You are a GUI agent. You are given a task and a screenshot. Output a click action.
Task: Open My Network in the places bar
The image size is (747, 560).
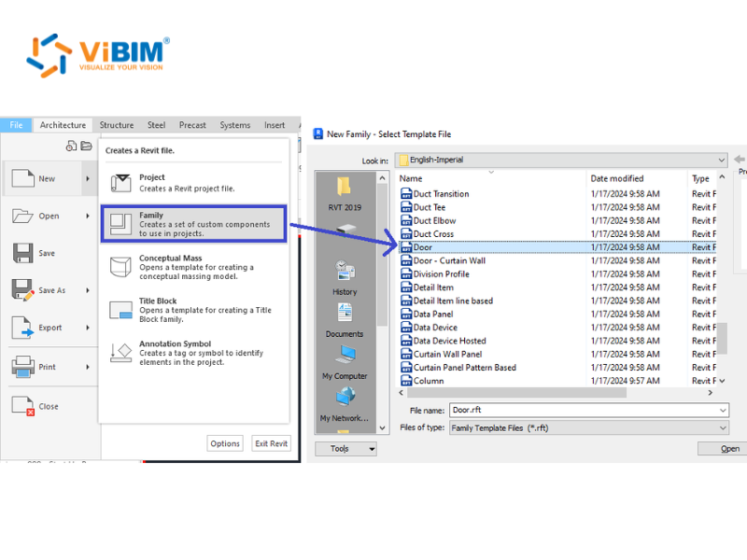(x=345, y=404)
